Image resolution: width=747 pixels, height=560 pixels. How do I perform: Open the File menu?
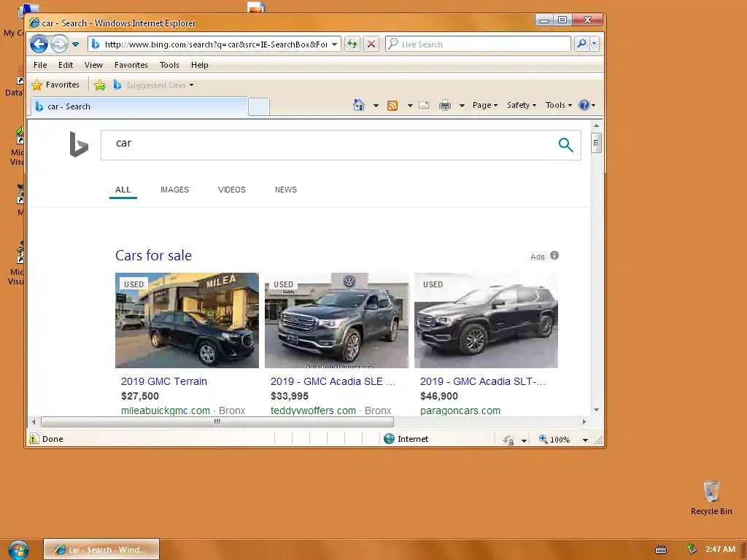click(x=40, y=65)
